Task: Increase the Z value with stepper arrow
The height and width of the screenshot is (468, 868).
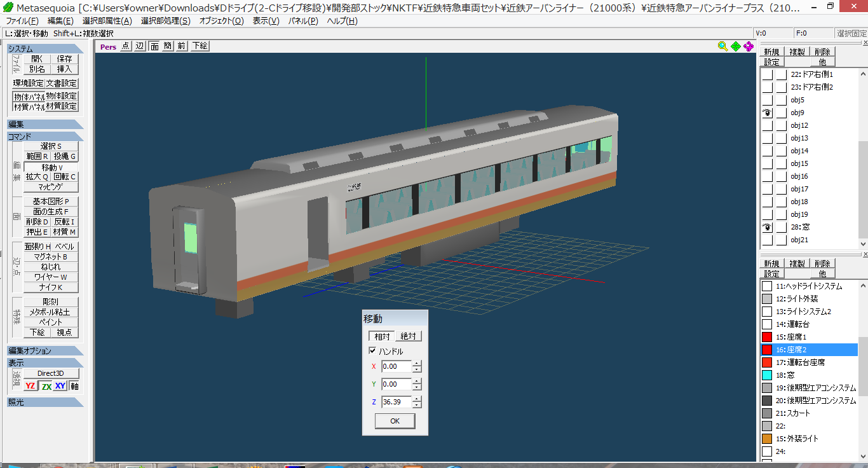Action: pyautogui.click(x=417, y=399)
